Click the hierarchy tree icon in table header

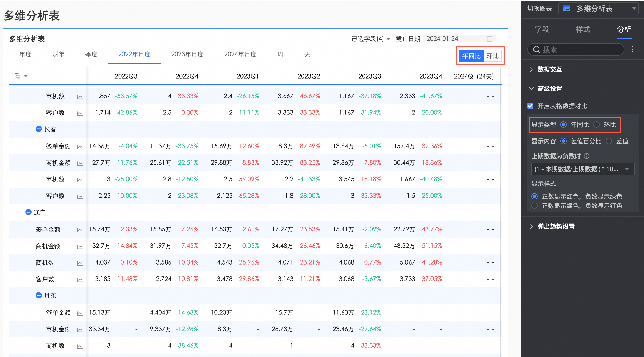click(18, 76)
